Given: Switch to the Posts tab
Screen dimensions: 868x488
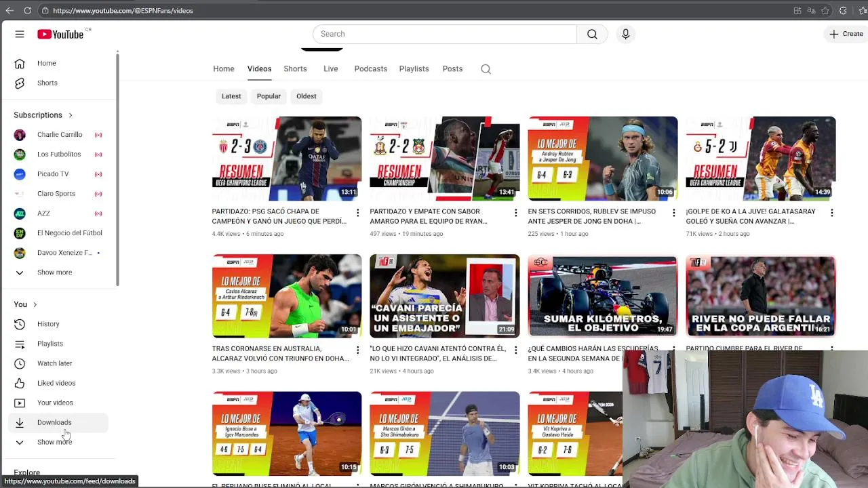Looking at the screenshot, I should click(452, 68).
